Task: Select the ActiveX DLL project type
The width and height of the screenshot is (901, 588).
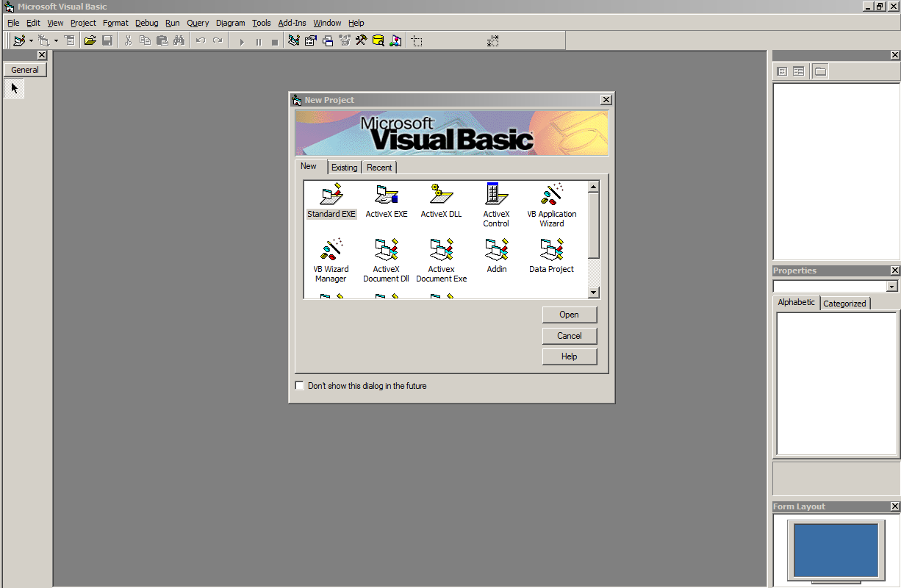Action: [442, 201]
